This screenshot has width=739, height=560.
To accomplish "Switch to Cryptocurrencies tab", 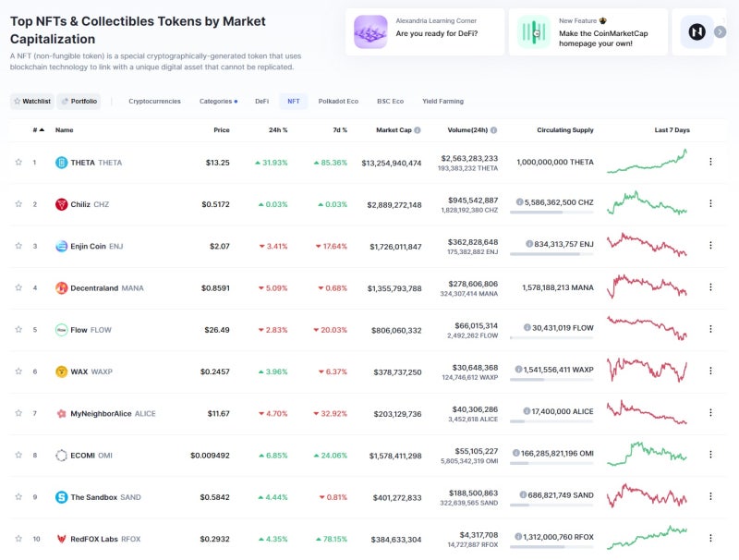I will click(x=154, y=102).
